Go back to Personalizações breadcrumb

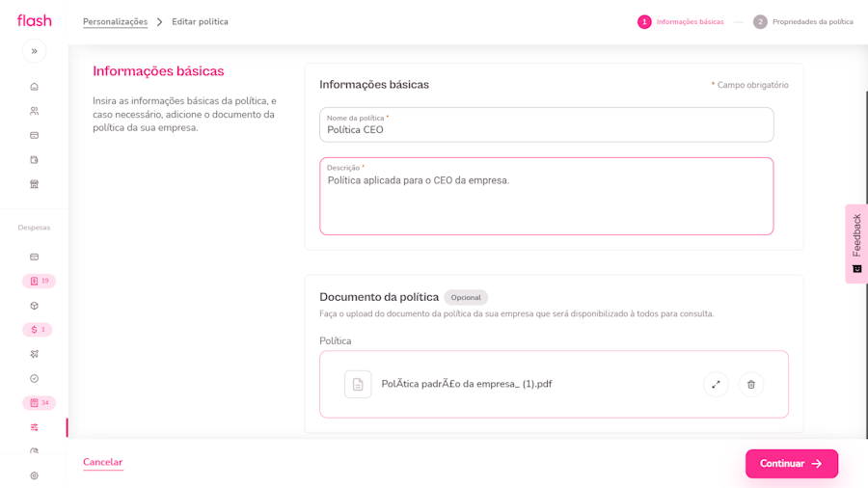pyautogui.click(x=115, y=21)
